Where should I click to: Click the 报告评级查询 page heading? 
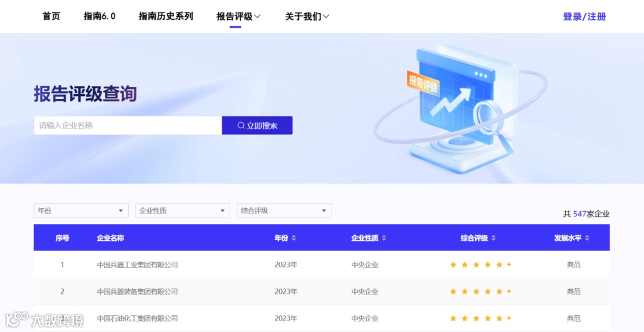pyautogui.click(x=85, y=94)
